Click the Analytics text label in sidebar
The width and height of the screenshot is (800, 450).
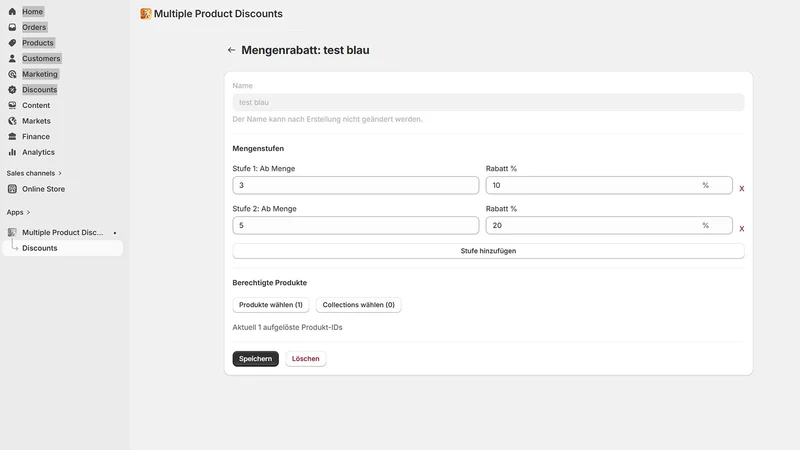point(38,152)
